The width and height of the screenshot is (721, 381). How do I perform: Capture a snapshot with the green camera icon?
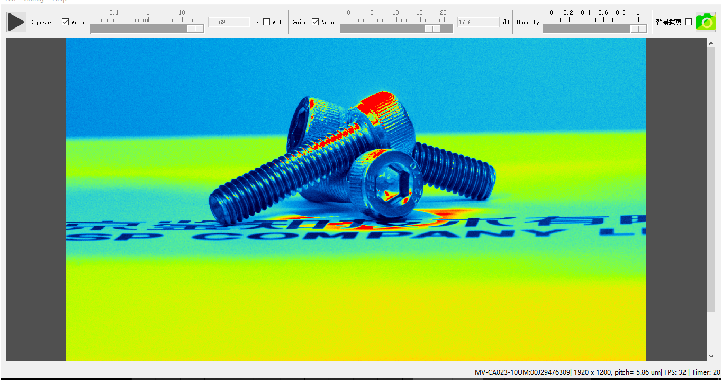point(705,22)
